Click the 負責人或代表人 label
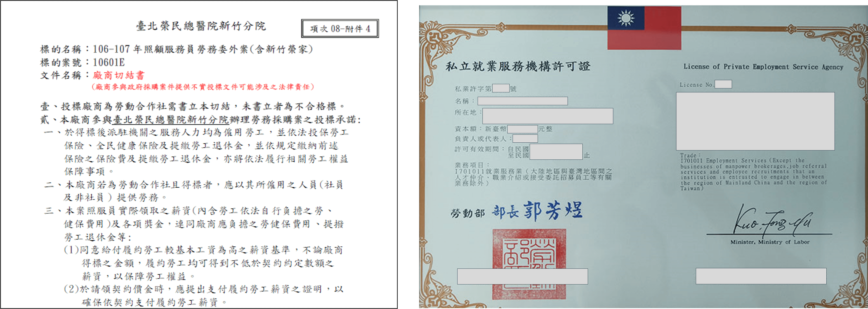This screenshot has width=868, height=309. (x=483, y=139)
